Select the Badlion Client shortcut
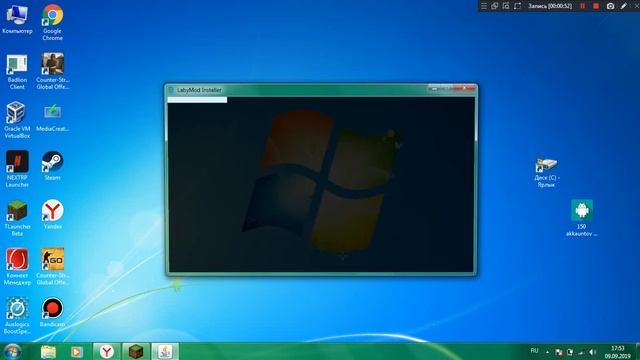640x360 pixels. [17, 72]
